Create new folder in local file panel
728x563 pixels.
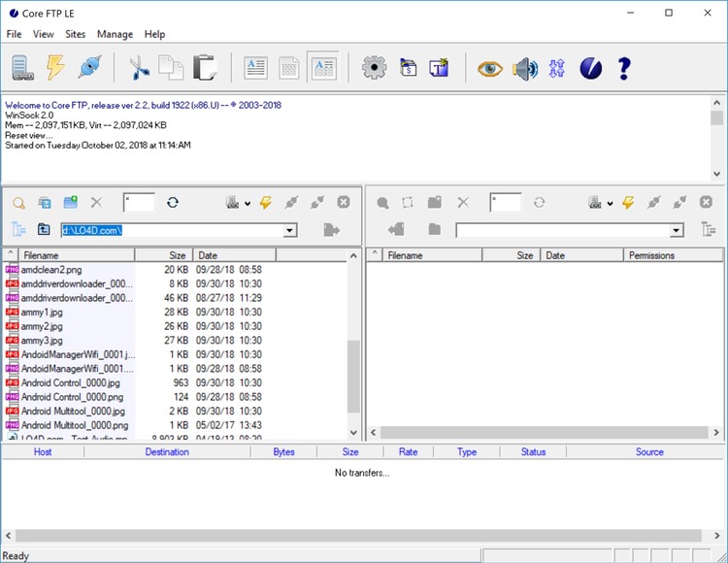tap(71, 203)
